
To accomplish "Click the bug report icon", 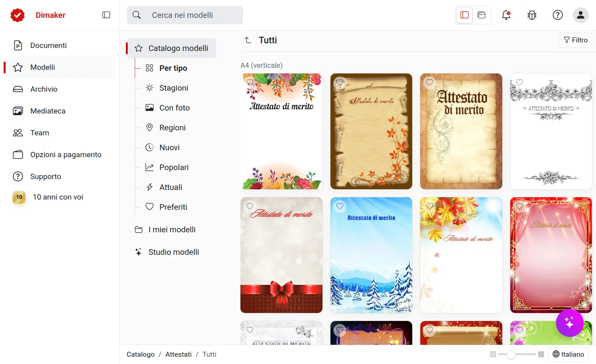I will 532,15.
